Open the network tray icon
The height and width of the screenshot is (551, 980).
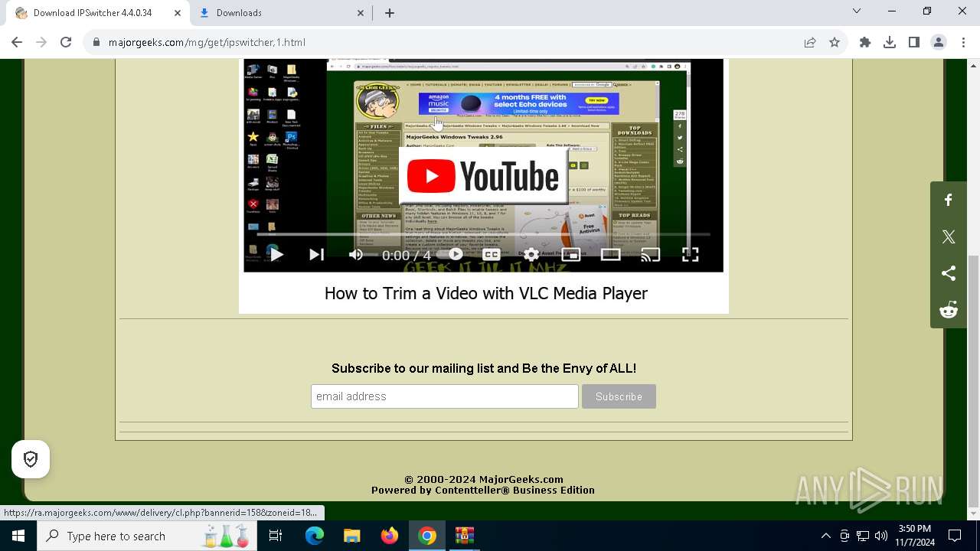click(863, 536)
